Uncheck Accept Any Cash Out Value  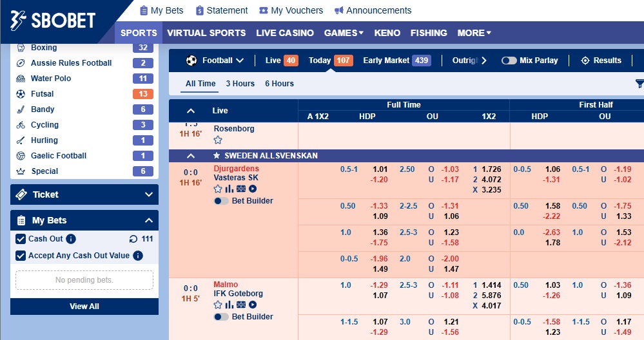(x=21, y=256)
